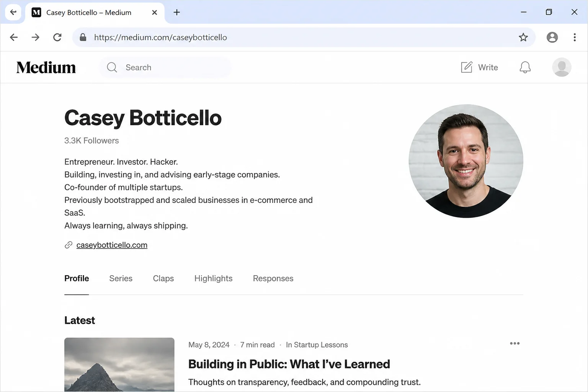Screen dimensions: 588x392
Task: Click the mountain article thumbnail
Action: pyautogui.click(x=119, y=364)
